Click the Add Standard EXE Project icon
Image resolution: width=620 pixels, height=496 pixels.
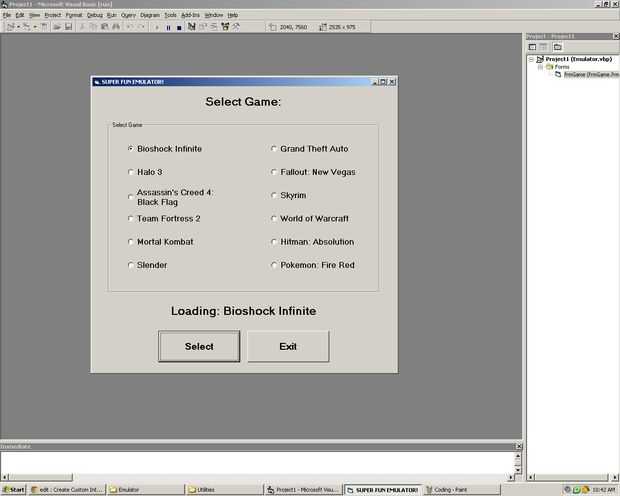[x=11, y=27]
